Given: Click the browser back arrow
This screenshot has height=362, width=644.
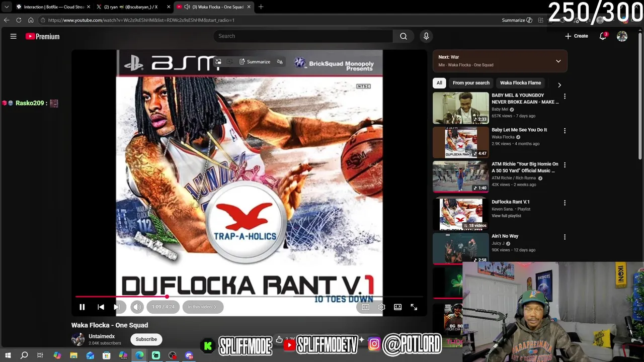Looking at the screenshot, I should [x=7, y=20].
